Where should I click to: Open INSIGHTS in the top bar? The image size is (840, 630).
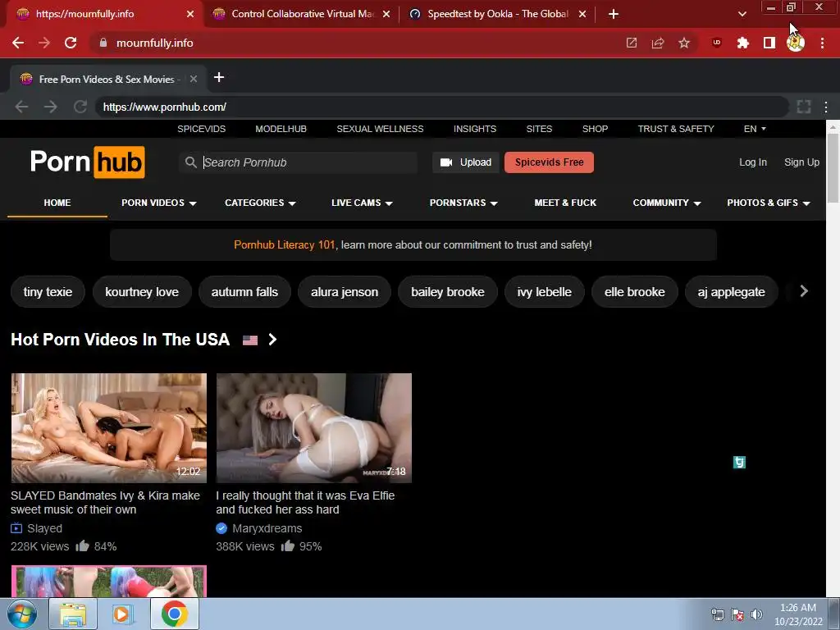click(475, 129)
